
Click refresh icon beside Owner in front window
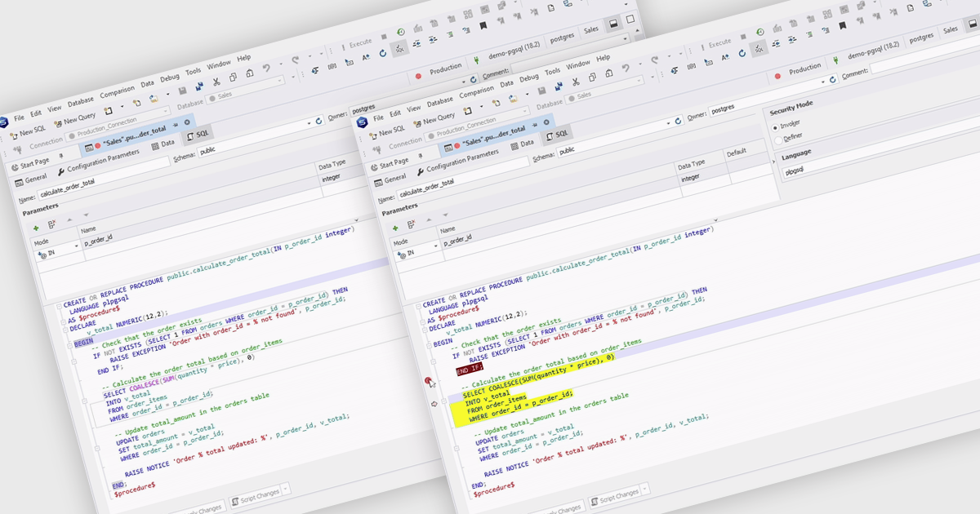678,121
